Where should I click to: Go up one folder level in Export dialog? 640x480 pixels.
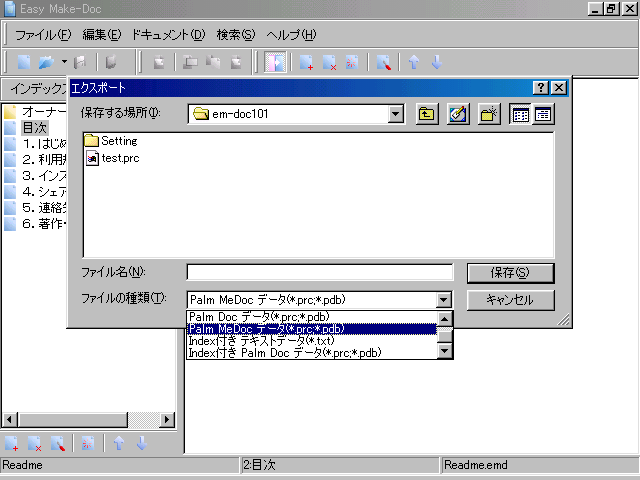coord(427,114)
